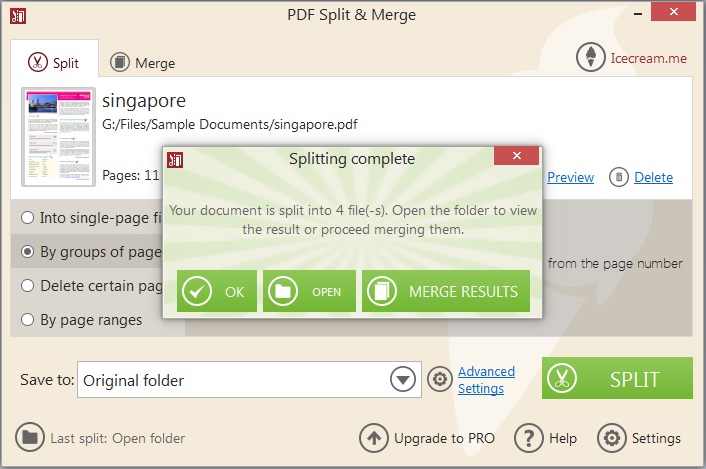The image size is (706, 469).
Task: Click the green SPLIT button
Action: point(617,378)
